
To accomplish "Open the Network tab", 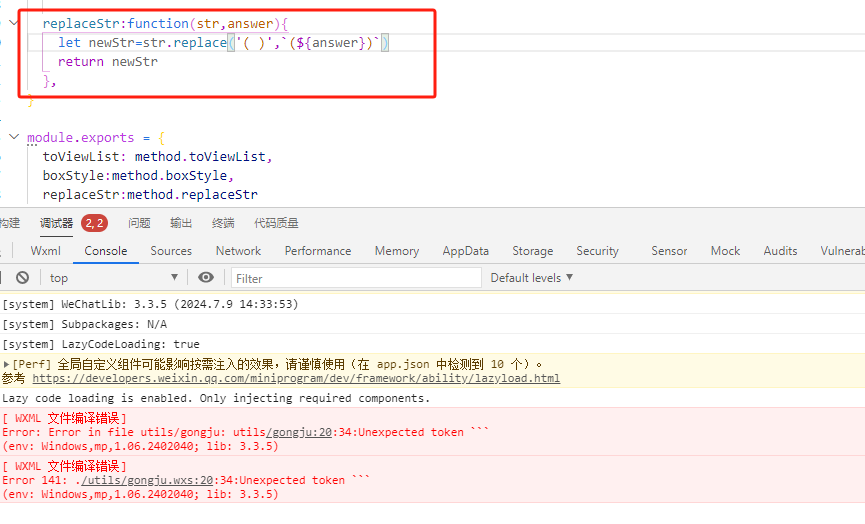I will [x=238, y=251].
